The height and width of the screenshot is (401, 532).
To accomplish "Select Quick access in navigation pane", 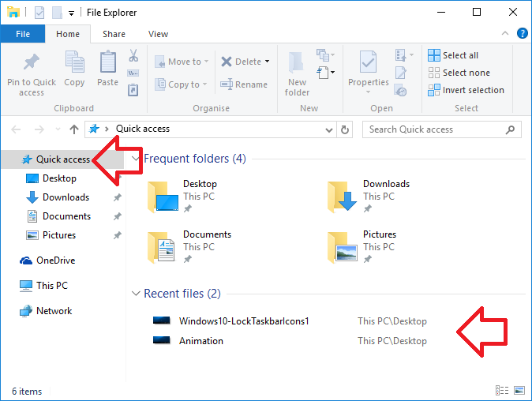I will tap(63, 159).
